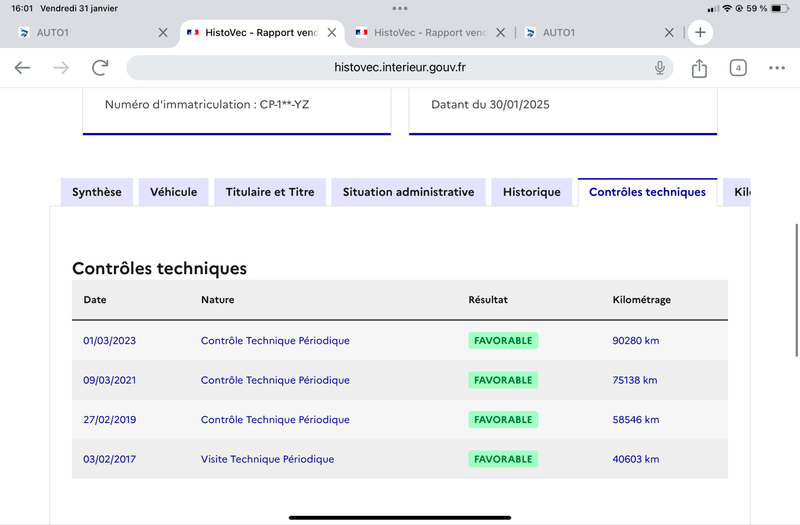The image size is (800, 525).
Task: Tap the microphone icon in address bar
Action: click(x=660, y=67)
